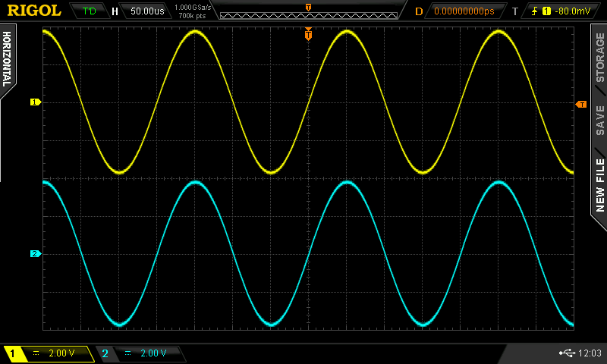Click the channel 2 cyan ground marker

(36, 254)
